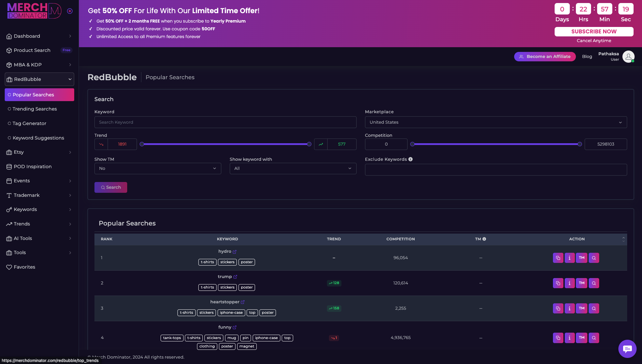Click the purple Search button
The image size is (642, 364).
(x=111, y=187)
